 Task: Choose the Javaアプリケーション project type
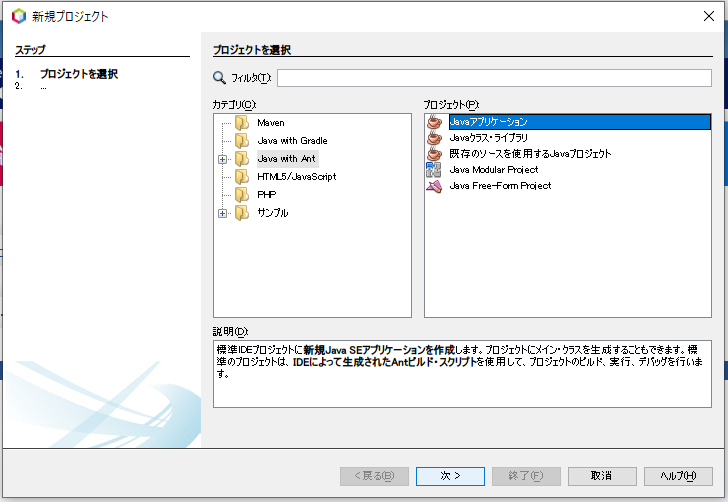(579, 122)
